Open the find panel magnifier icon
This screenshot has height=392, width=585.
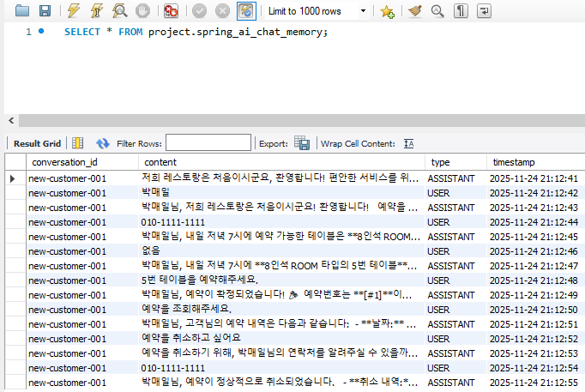(x=437, y=11)
